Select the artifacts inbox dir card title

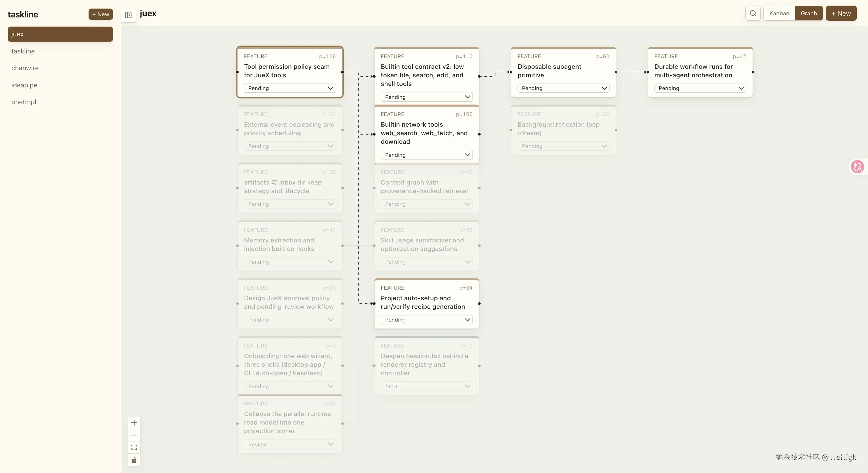283,187
